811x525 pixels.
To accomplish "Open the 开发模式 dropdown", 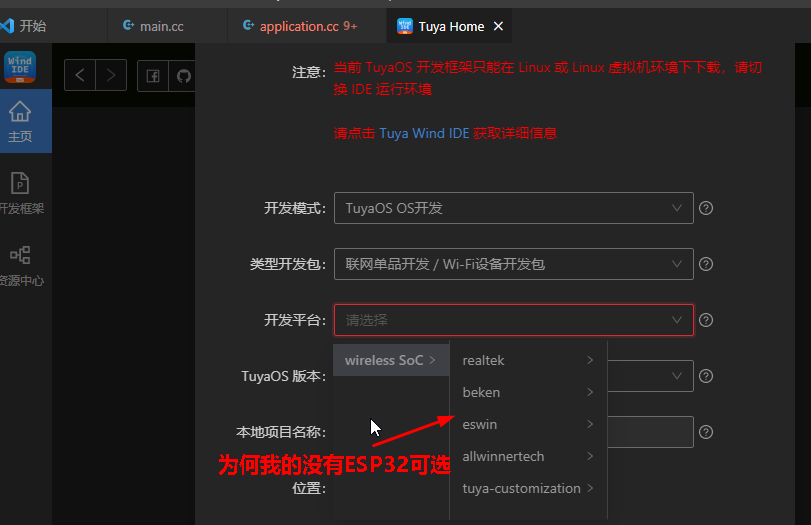I will (514, 208).
